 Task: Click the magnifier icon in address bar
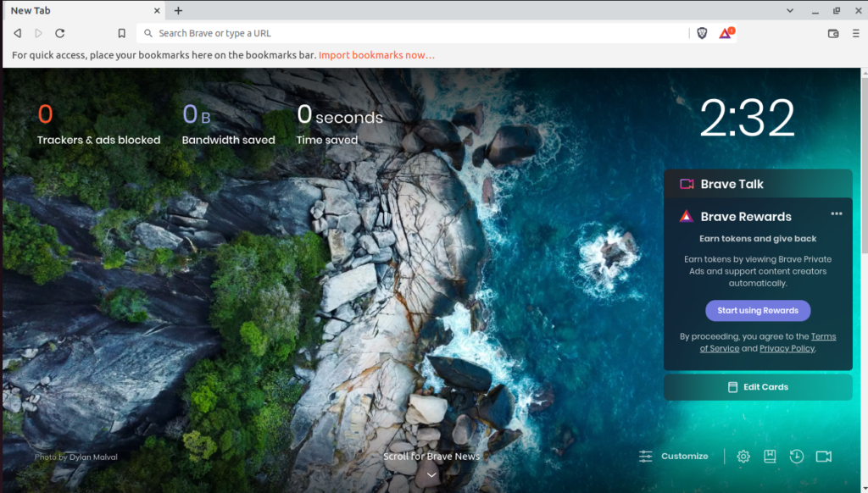coord(147,33)
